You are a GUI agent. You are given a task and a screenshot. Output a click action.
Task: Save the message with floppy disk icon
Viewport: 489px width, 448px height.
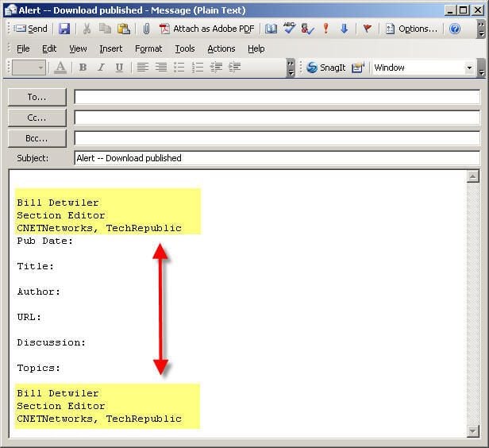click(64, 29)
